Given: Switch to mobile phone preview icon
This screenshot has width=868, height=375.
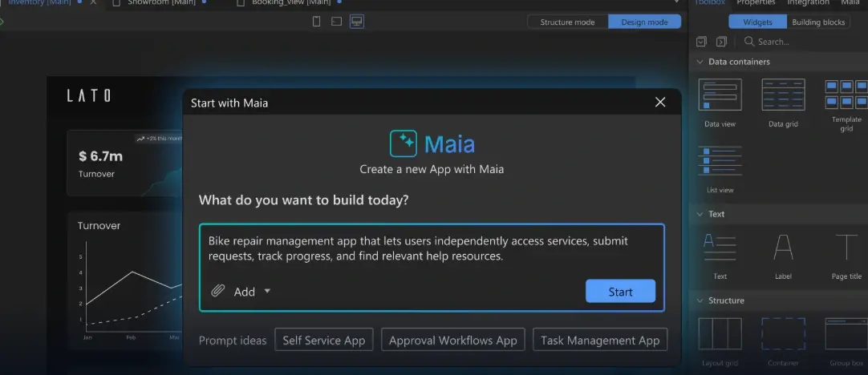Looking at the screenshot, I should pos(317,22).
